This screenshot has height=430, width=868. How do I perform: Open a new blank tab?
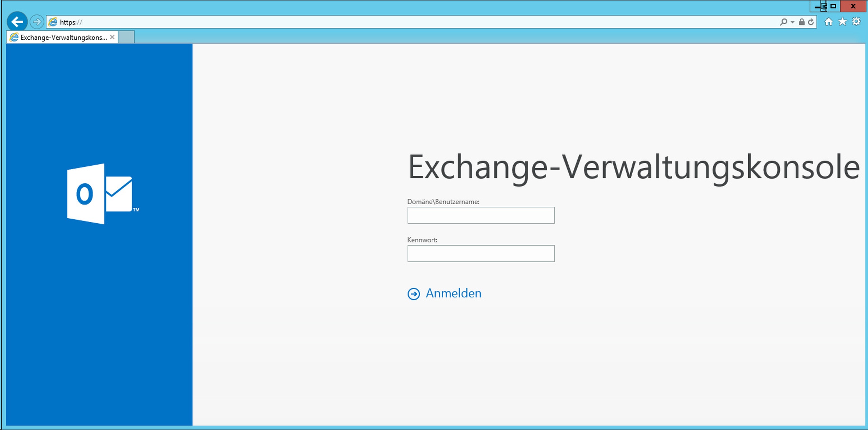pos(126,37)
